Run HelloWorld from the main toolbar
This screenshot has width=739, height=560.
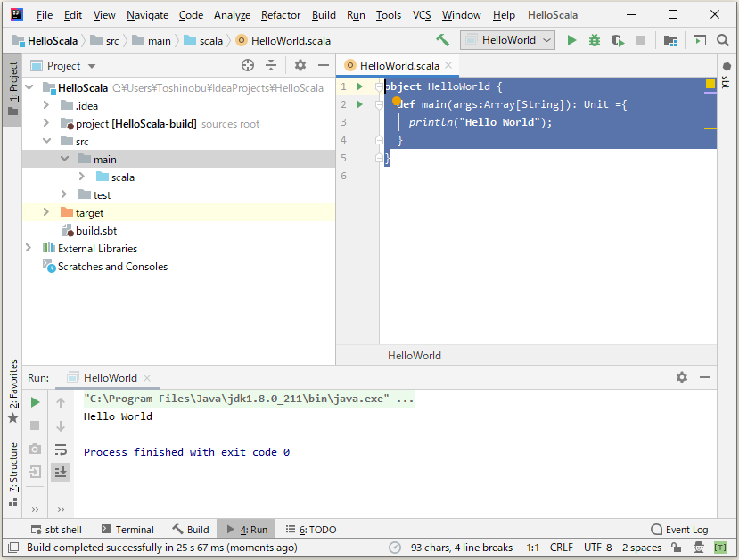(x=571, y=40)
